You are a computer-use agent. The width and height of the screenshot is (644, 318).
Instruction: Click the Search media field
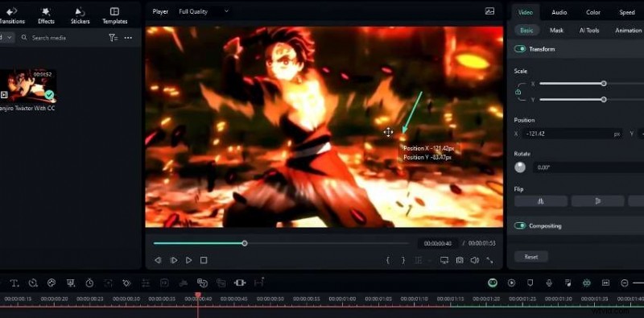tap(62, 38)
